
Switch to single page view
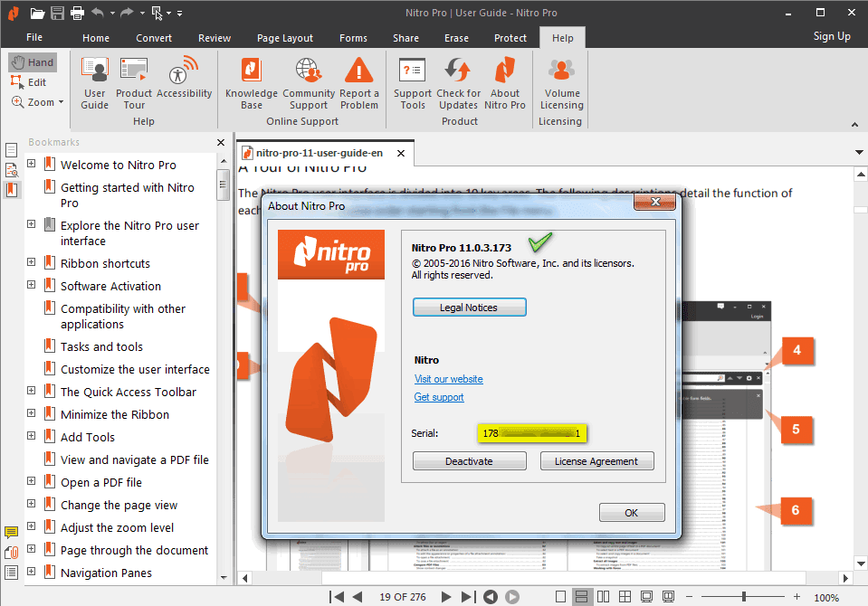point(560,597)
